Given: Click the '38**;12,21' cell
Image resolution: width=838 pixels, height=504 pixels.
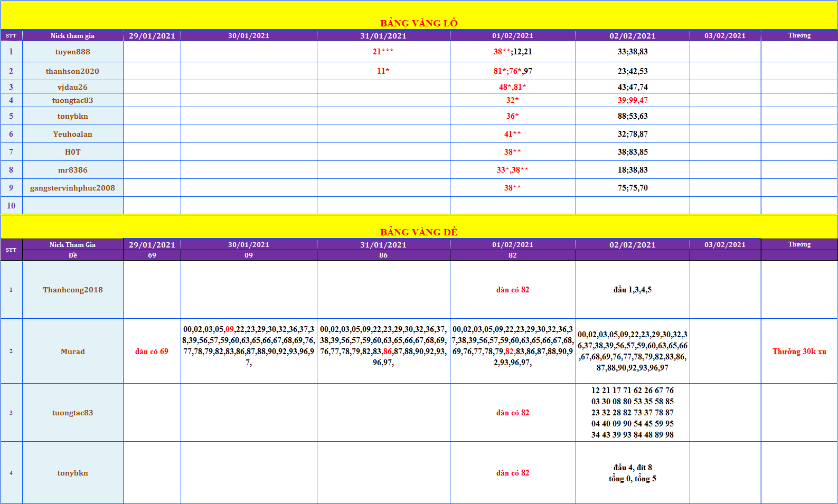Looking at the screenshot, I should (x=513, y=52).
